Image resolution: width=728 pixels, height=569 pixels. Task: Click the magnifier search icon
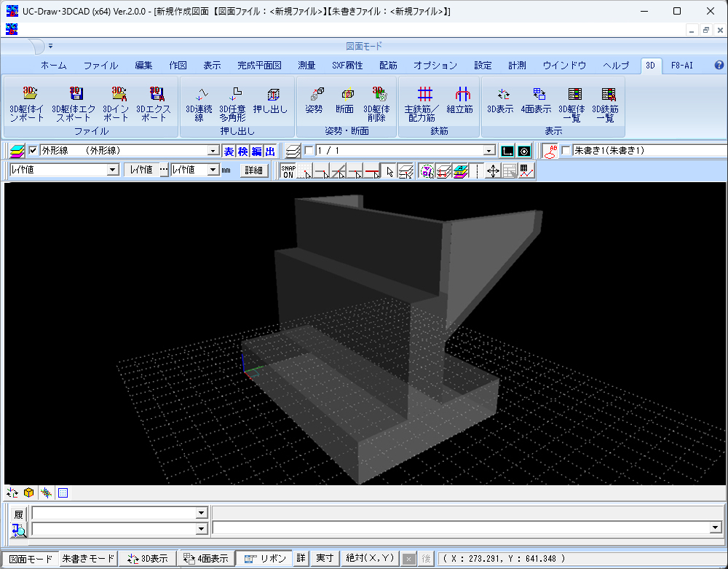point(19,530)
